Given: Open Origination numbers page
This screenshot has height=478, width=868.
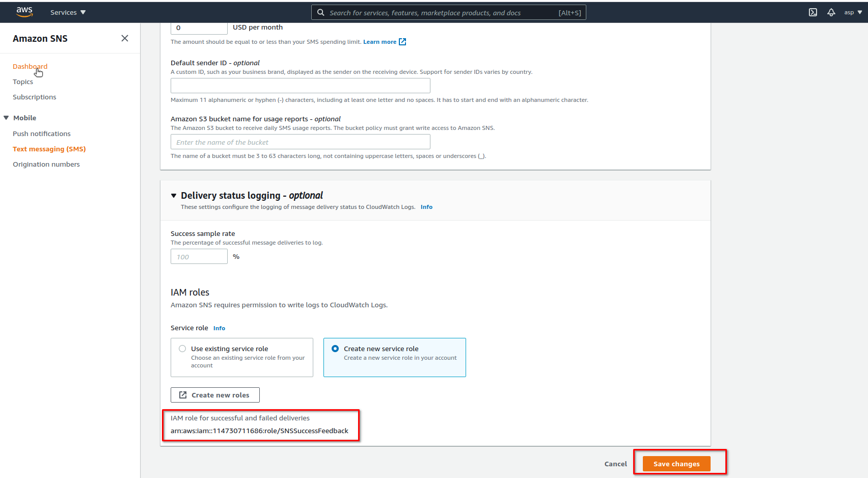Looking at the screenshot, I should (x=46, y=164).
